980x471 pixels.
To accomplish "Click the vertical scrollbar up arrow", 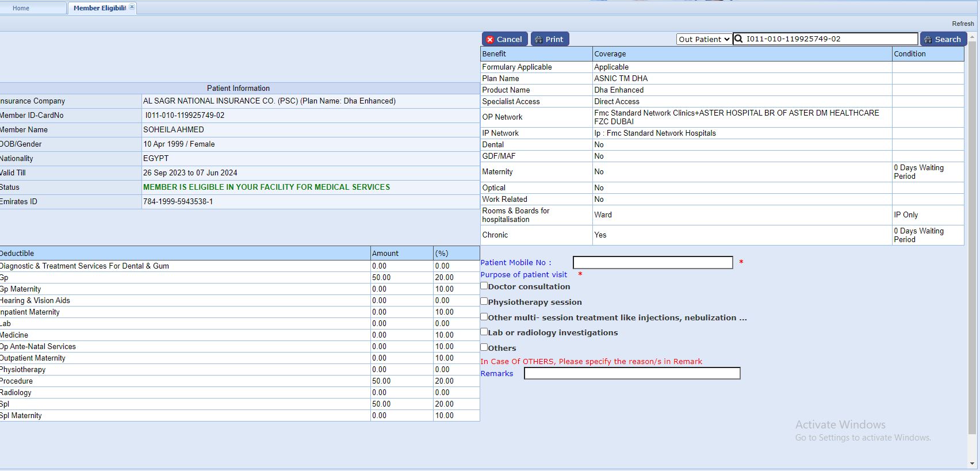I will (x=973, y=37).
